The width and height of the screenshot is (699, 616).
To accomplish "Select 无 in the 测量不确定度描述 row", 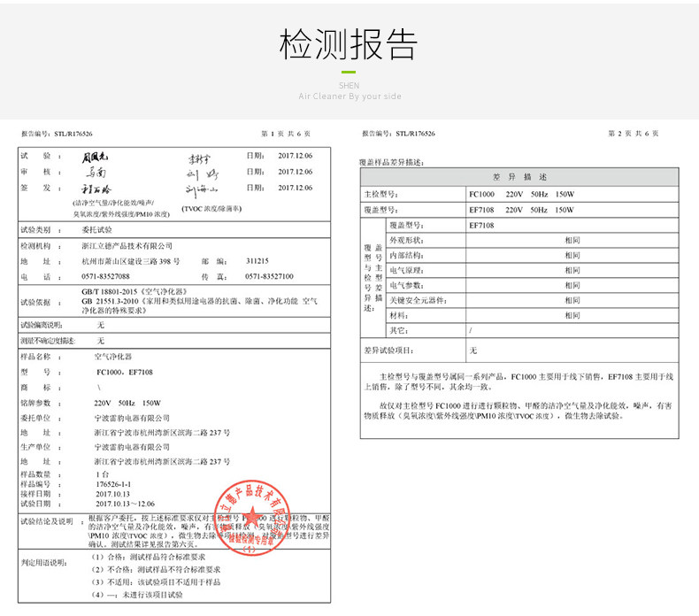I will [x=101, y=341].
